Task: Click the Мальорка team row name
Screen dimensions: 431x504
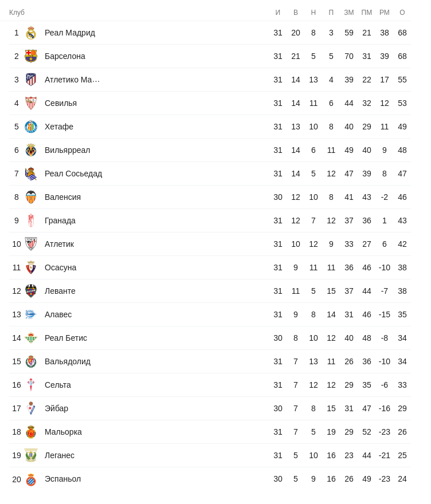Action: pyautogui.click(x=63, y=432)
